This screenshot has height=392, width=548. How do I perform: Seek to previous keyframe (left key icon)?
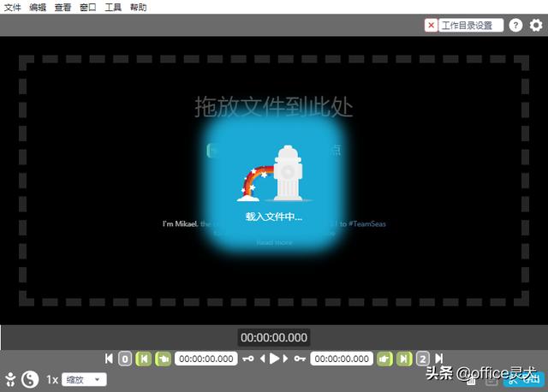[248, 359]
